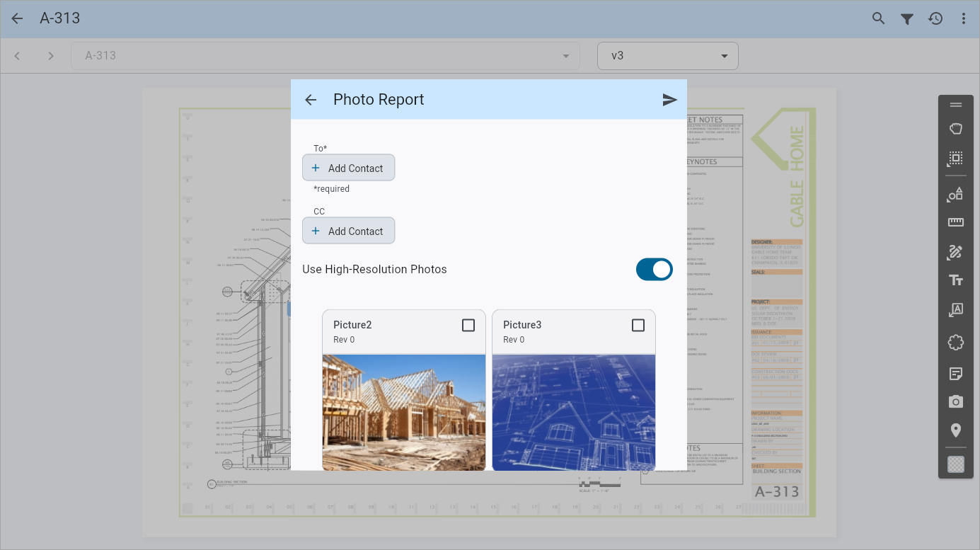Check the Picture2 checkbox
The image size is (980, 550).
click(x=468, y=325)
